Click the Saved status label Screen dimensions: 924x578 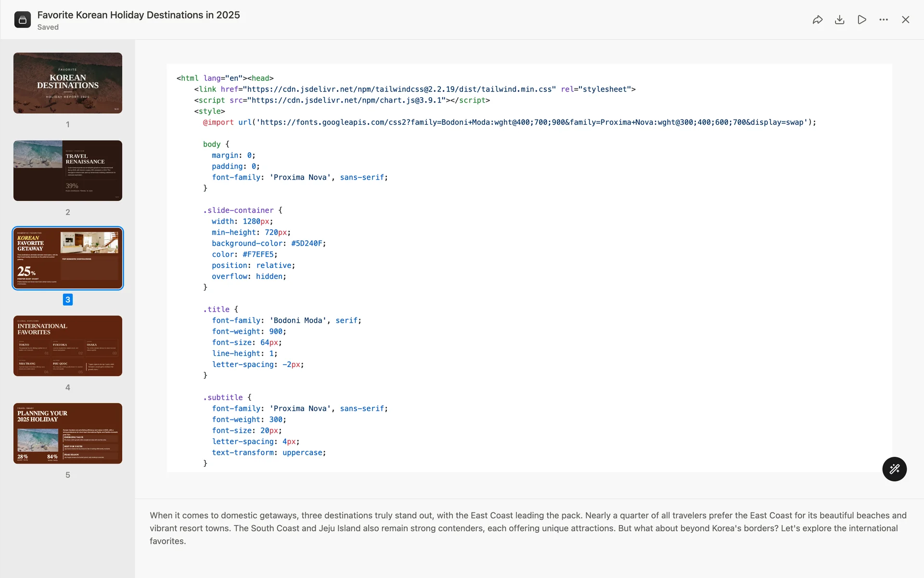[48, 27]
